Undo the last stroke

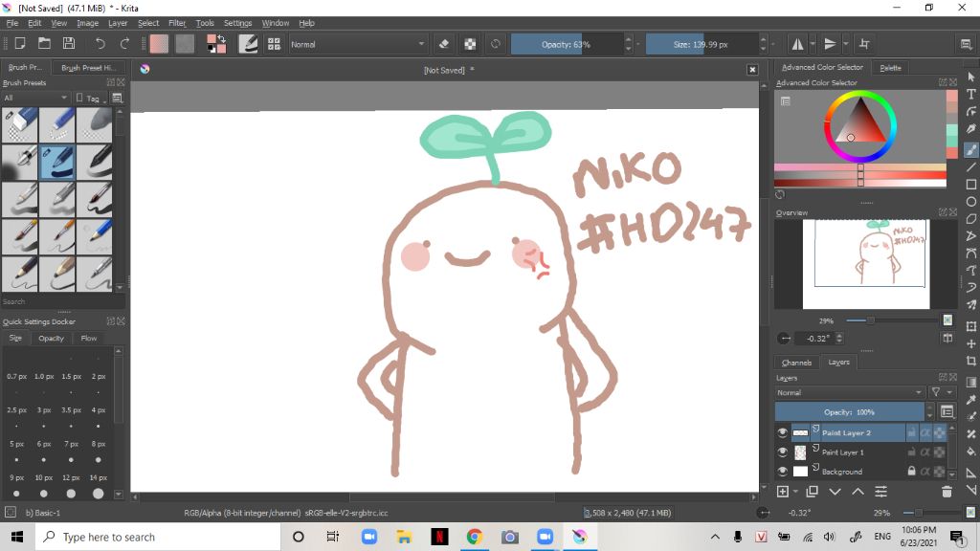100,44
